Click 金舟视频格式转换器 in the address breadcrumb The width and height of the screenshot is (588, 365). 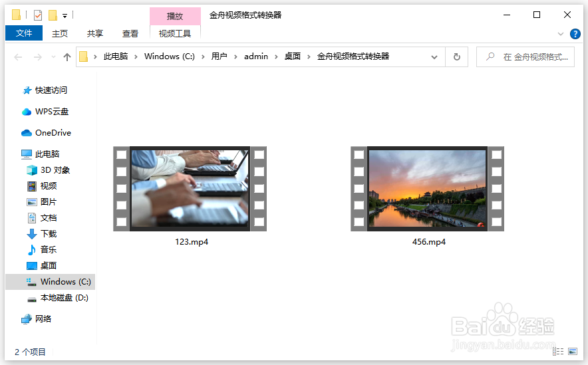pyautogui.click(x=353, y=57)
